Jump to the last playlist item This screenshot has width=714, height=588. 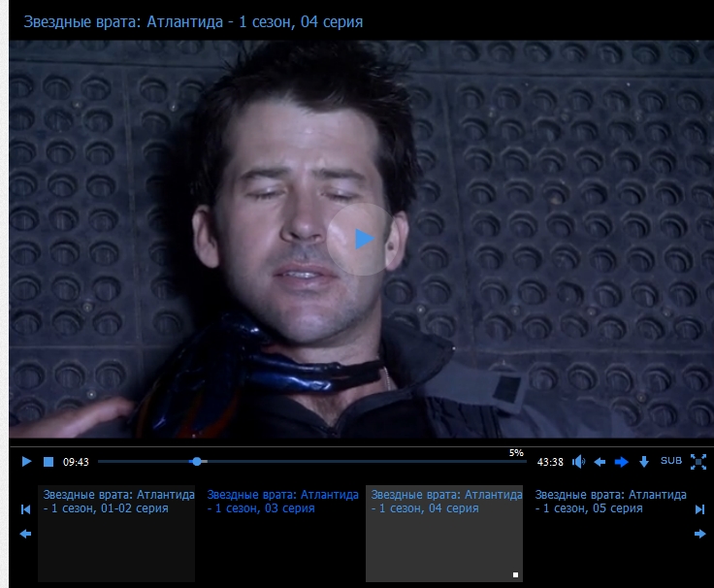pyautogui.click(x=699, y=509)
